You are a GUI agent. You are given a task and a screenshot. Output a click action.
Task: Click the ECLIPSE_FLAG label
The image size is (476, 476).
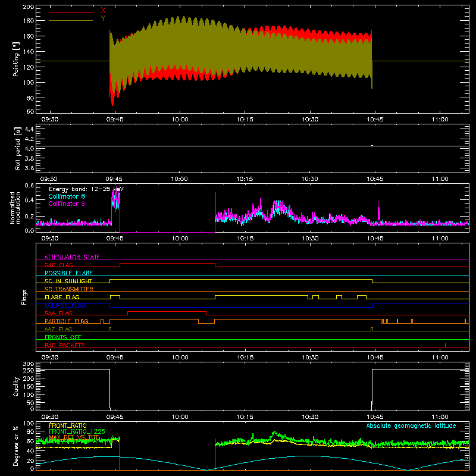coord(65,305)
